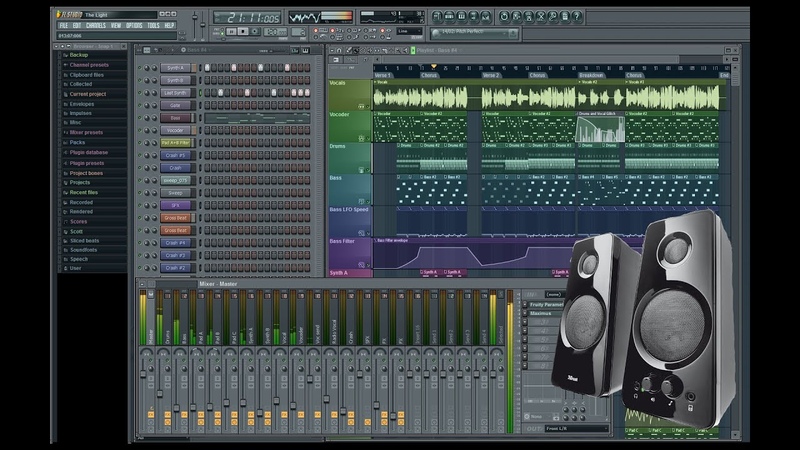Jump to the Verse 2 timeline marker

point(491,75)
